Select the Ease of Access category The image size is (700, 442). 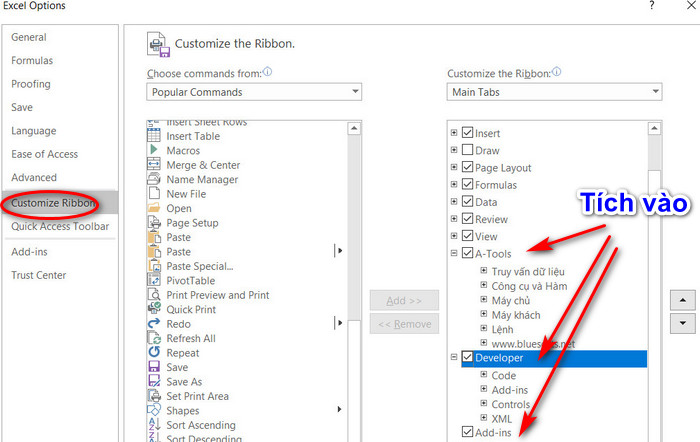(45, 154)
